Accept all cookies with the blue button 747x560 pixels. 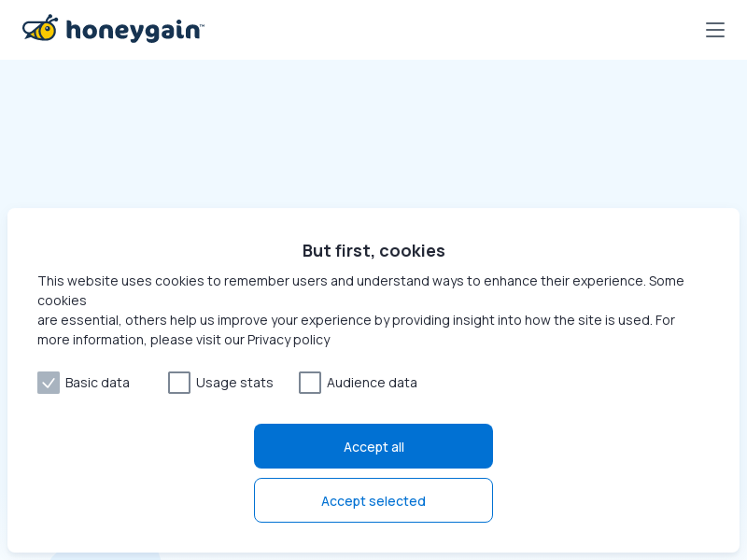[373, 446]
